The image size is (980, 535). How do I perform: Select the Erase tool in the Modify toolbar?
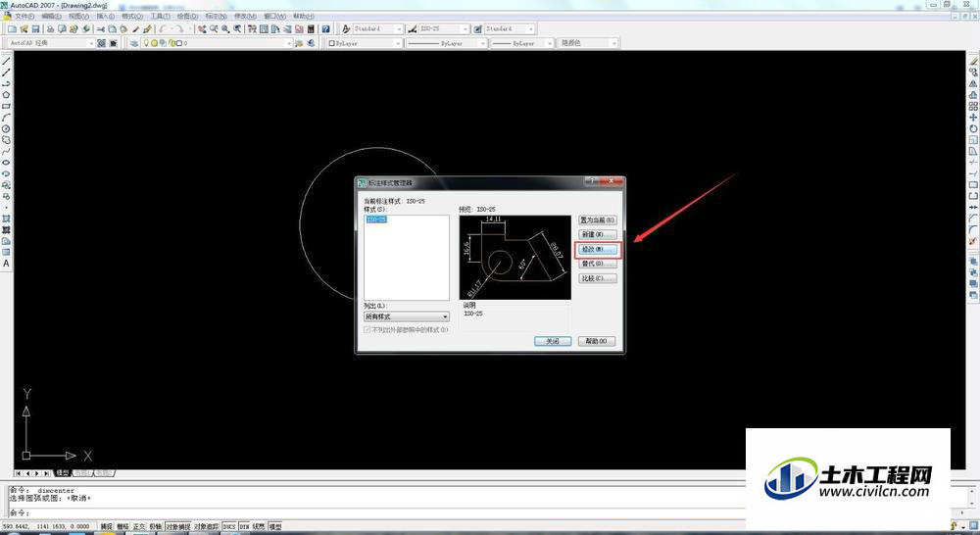pos(973,61)
